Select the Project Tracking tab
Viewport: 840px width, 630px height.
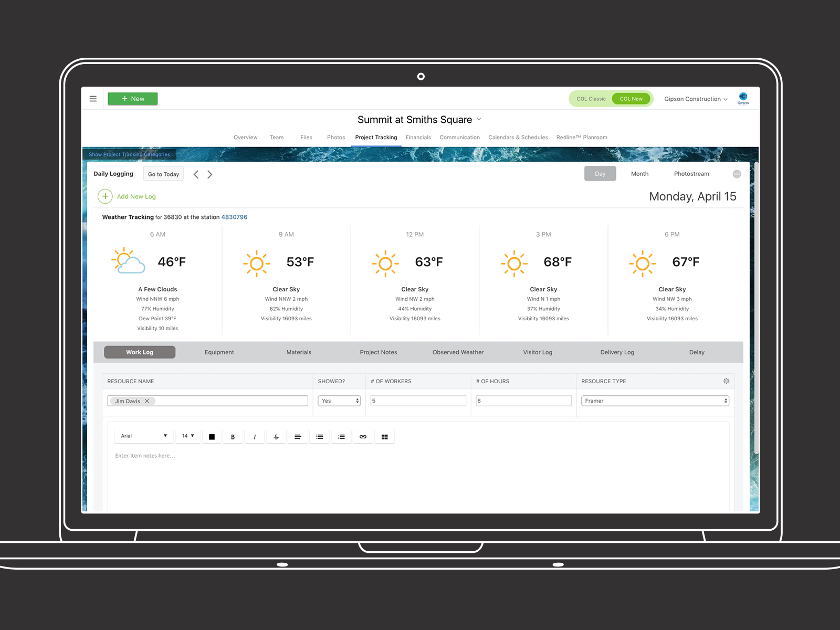pyautogui.click(x=376, y=138)
